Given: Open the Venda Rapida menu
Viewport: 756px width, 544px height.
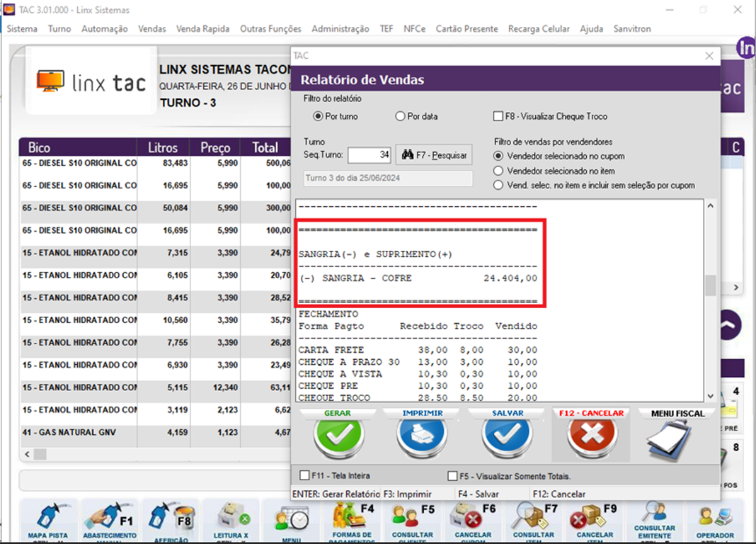Looking at the screenshot, I should [x=203, y=29].
